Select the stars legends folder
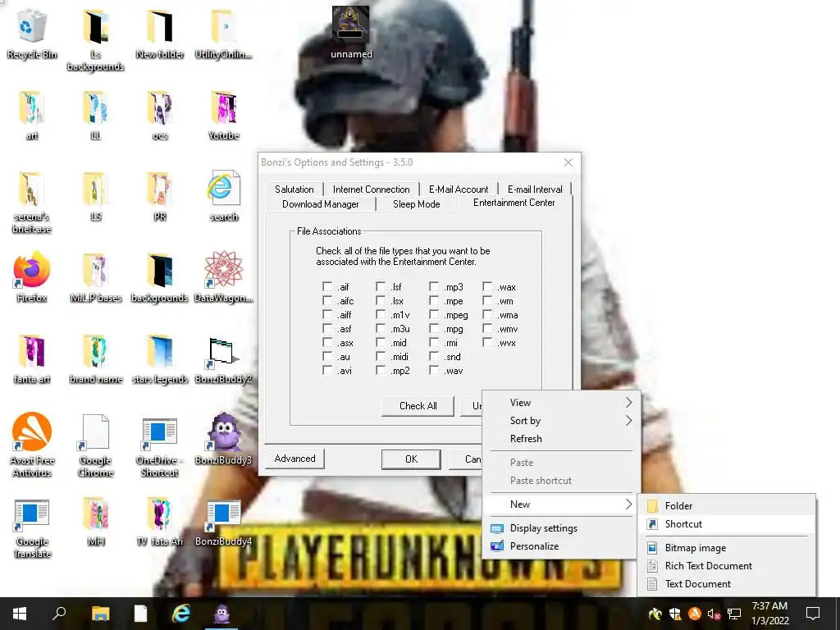 (x=160, y=359)
